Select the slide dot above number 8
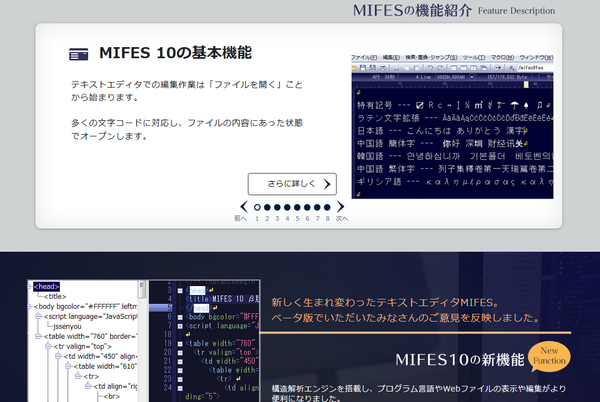This screenshot has height=402, width=600. click(x=327, y=207)
